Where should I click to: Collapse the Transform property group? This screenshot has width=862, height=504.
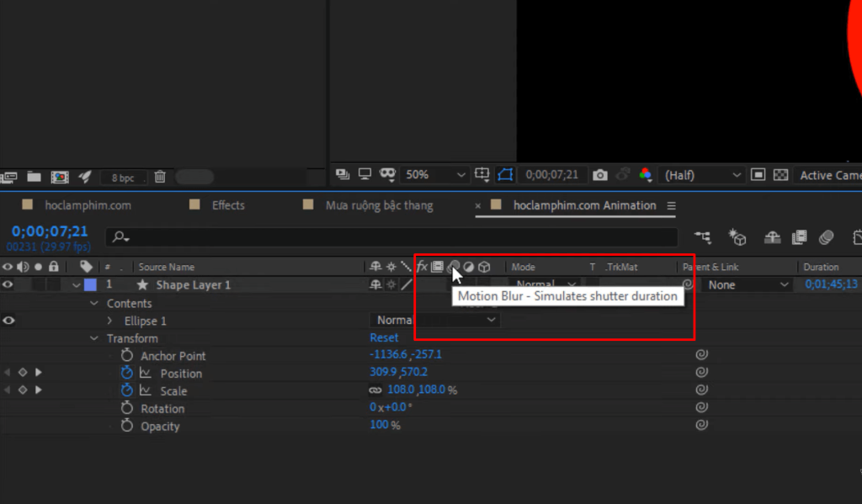(93, 337)
